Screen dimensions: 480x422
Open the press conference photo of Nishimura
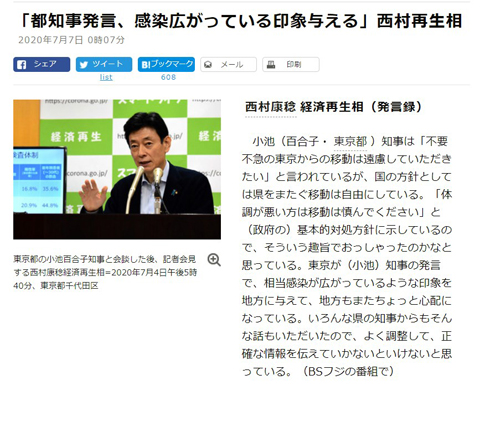tap(117, 169)
